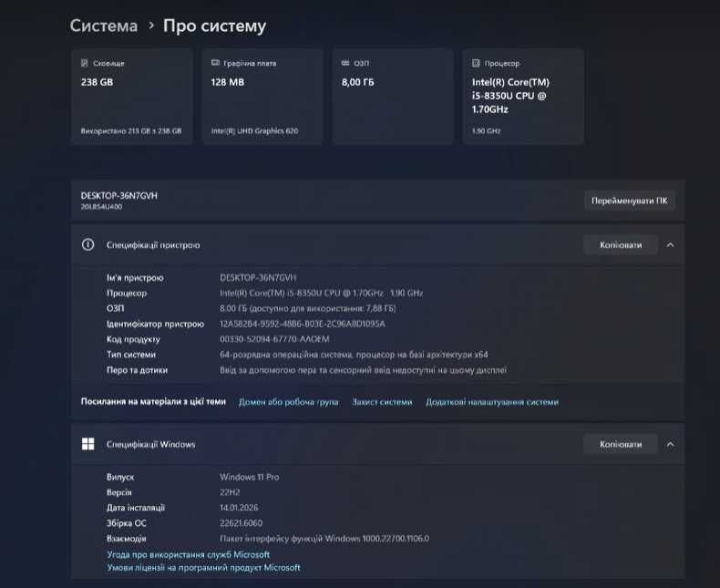Click model number 20L8S4U400

pos(101,207)
